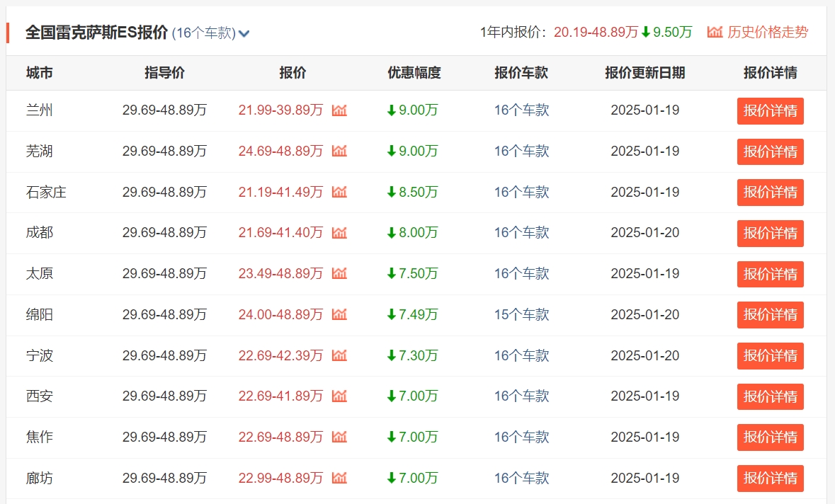
Task: Click the 报价更新日期 column header
Action: 645,73
